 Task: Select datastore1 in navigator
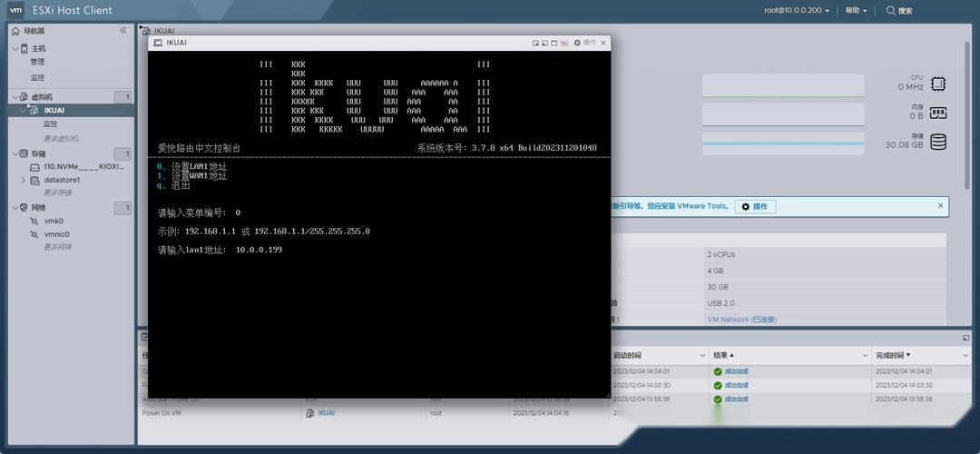[x=62, y=180]
